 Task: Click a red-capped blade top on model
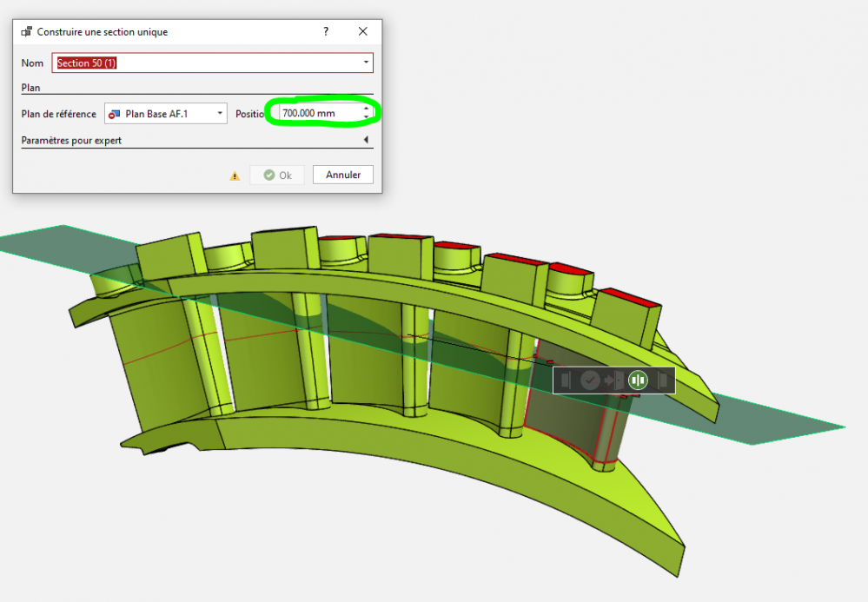pyautogui.click(x=633, y=298)
